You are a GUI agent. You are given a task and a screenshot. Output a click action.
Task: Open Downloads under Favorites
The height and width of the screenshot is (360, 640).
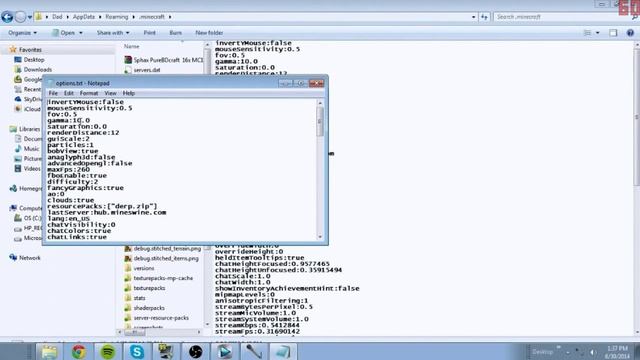tap(38, 70)
